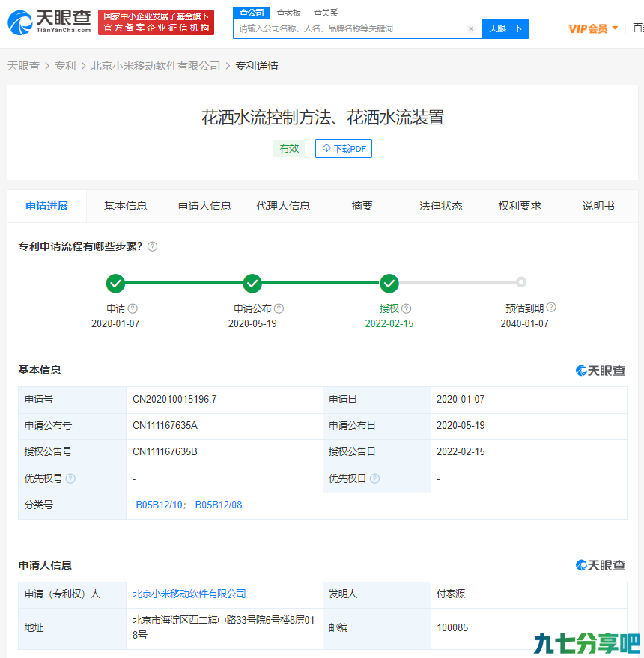Open the TianYanCha home logo
644x658 pixels.
[49, 22]
